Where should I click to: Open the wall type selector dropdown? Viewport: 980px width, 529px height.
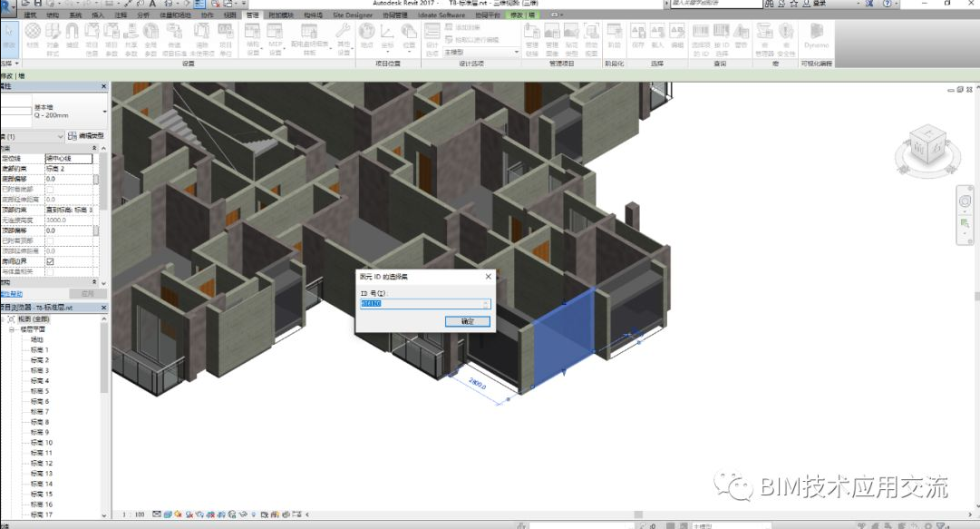[x=54, y=112]
